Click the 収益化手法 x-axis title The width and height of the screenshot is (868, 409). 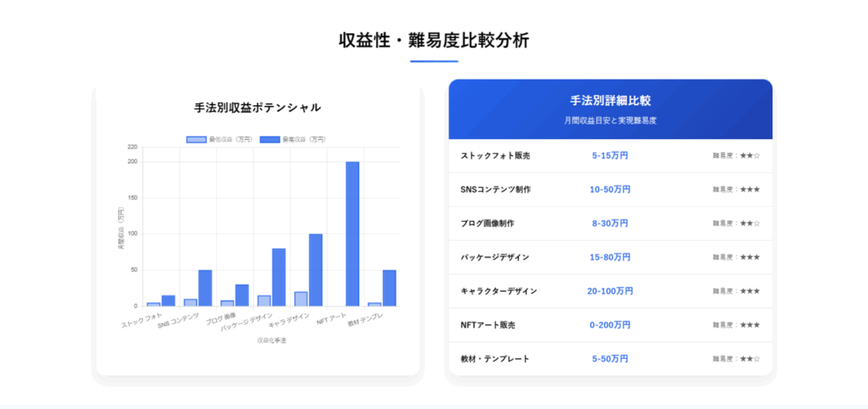click(271, 340)
